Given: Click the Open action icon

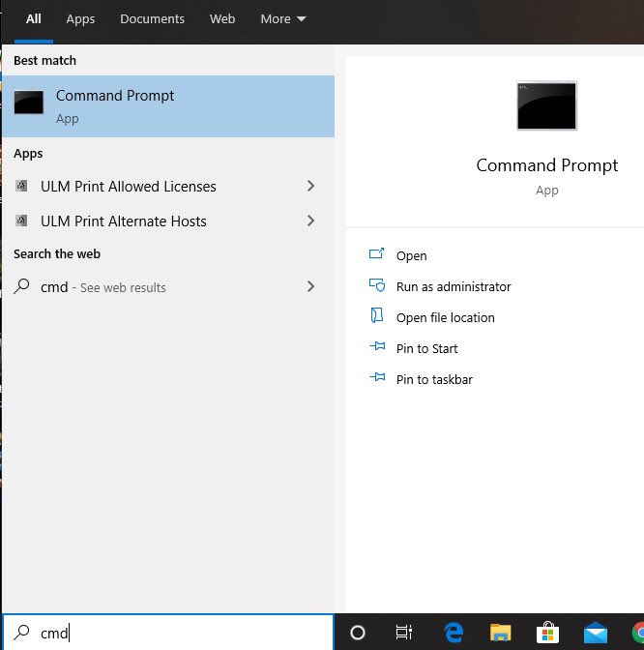Looking at the screenshot, I should (376, 253).
